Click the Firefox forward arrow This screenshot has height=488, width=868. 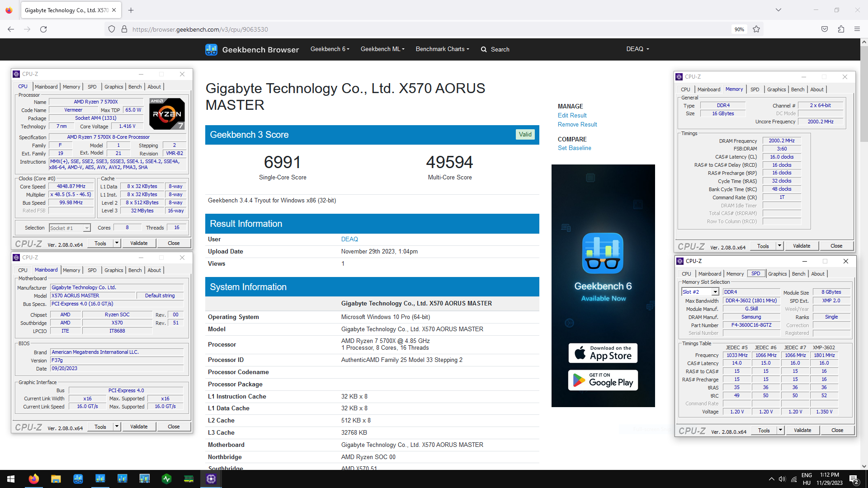pyautogui.click(x=27, y=29)
